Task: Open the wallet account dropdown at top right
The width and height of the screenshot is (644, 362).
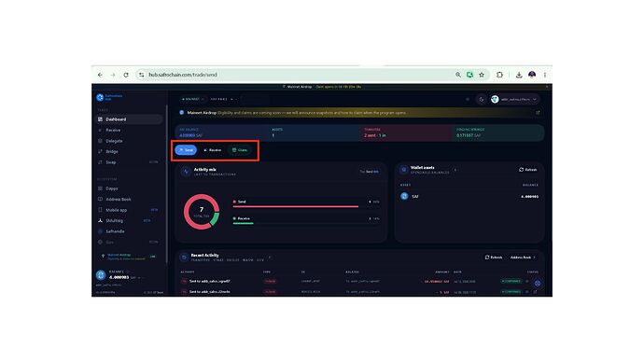Action: coord(514,99)
